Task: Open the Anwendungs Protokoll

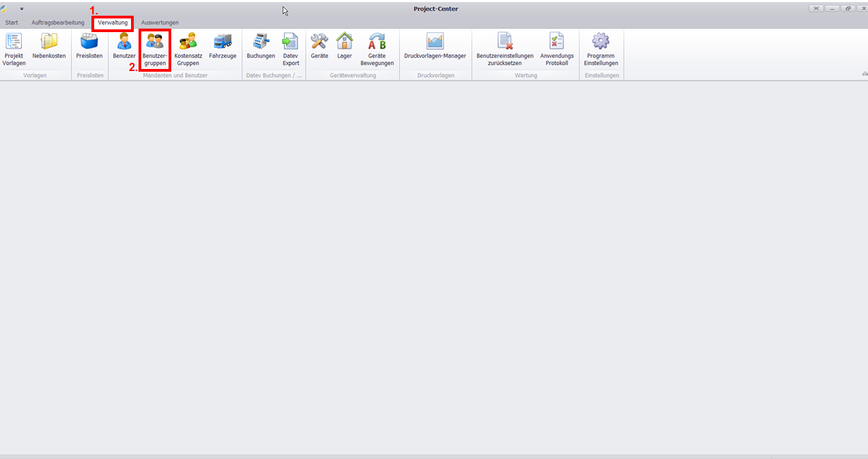Action: click(557, 48)
